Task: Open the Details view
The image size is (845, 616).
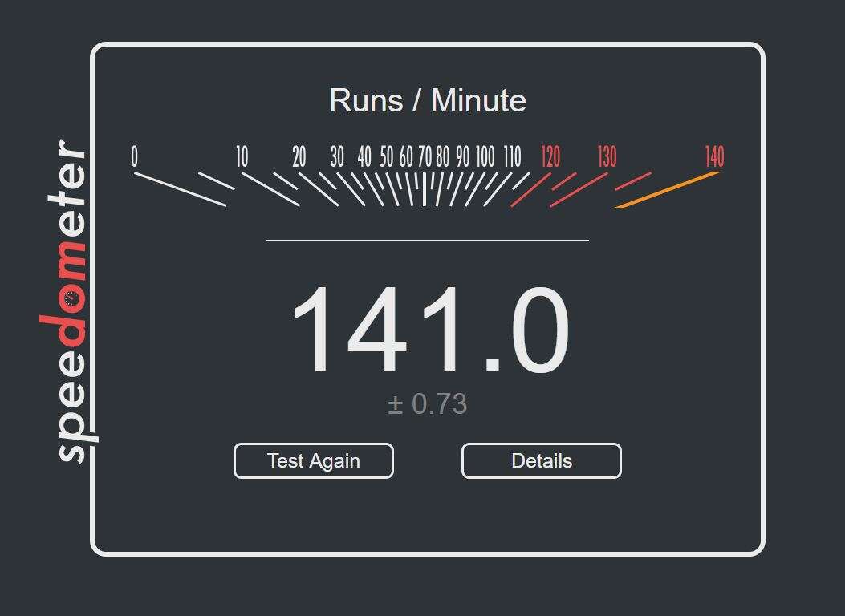Action: pyautogui.click(x=541, y=461)
